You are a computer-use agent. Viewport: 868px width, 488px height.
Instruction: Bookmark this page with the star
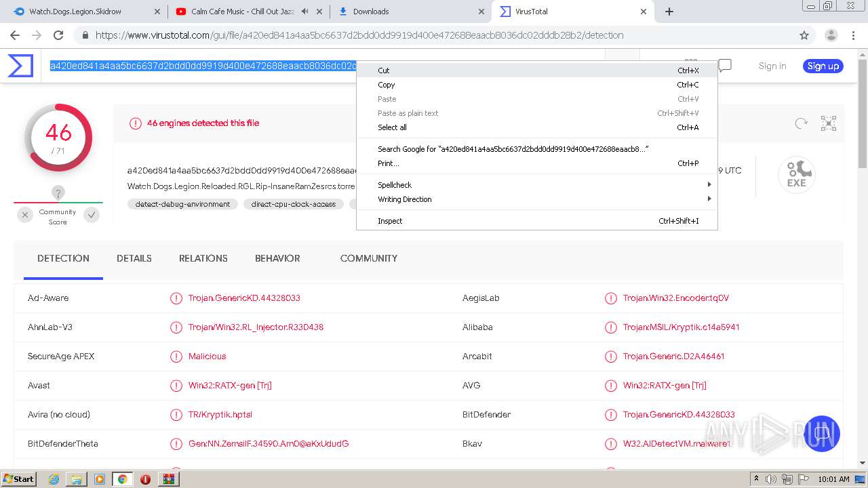(x=804, y=35)
